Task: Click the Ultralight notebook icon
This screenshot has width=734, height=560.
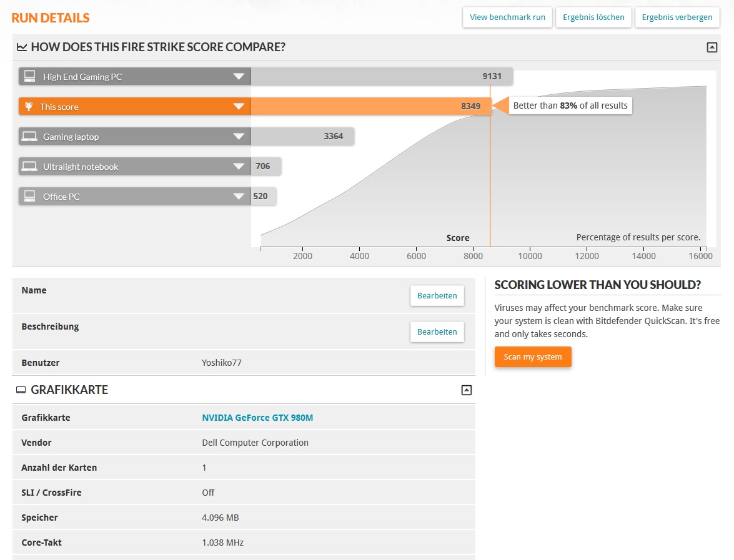Action: tap(29, 167)
